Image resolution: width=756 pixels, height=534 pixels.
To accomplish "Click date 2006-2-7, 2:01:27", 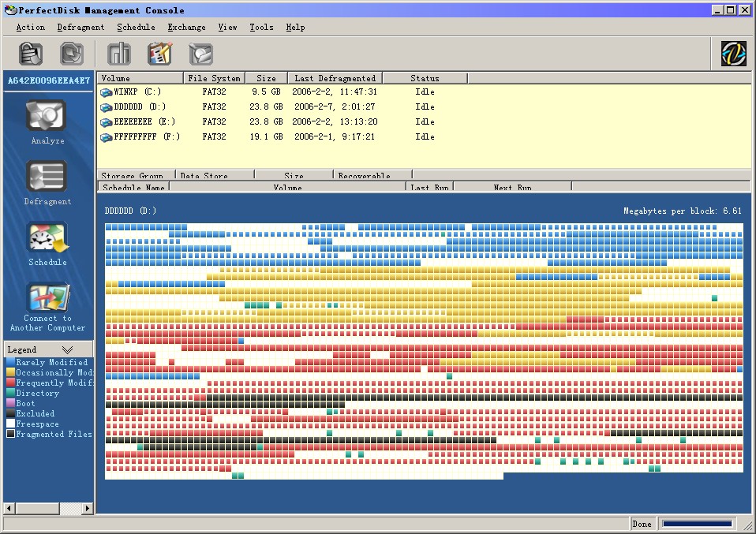I will coord(335,106).
